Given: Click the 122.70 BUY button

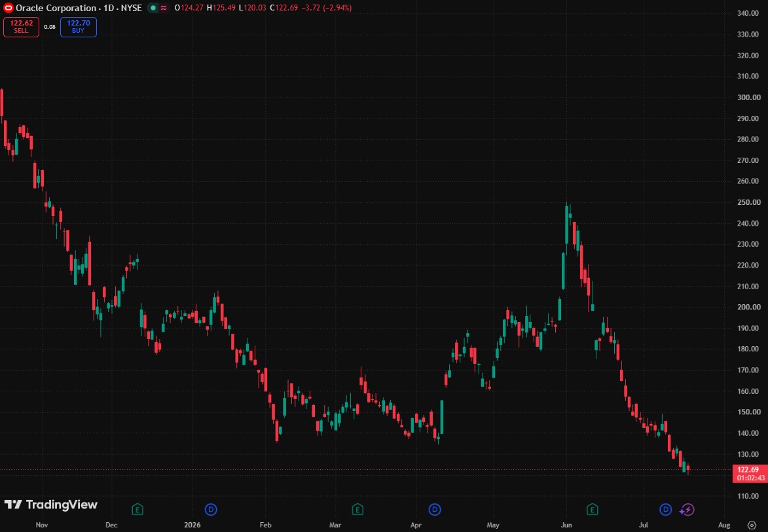Looking at the screenshot, I should (x=79, y=27).
